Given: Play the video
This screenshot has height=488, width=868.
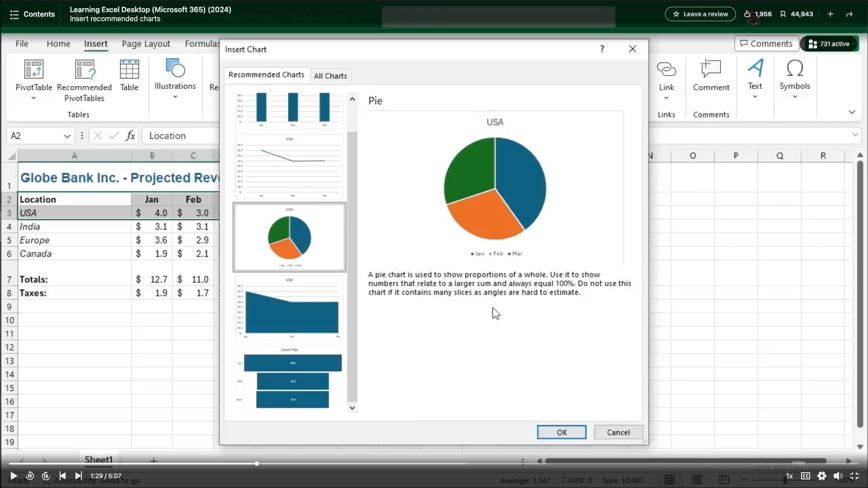Looking at the screenshot, I should pyautogui.click(x=14, y=476).
